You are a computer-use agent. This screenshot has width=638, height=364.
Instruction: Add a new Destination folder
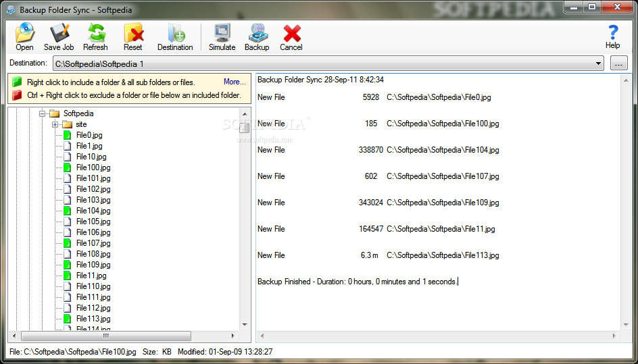(175, 37)
